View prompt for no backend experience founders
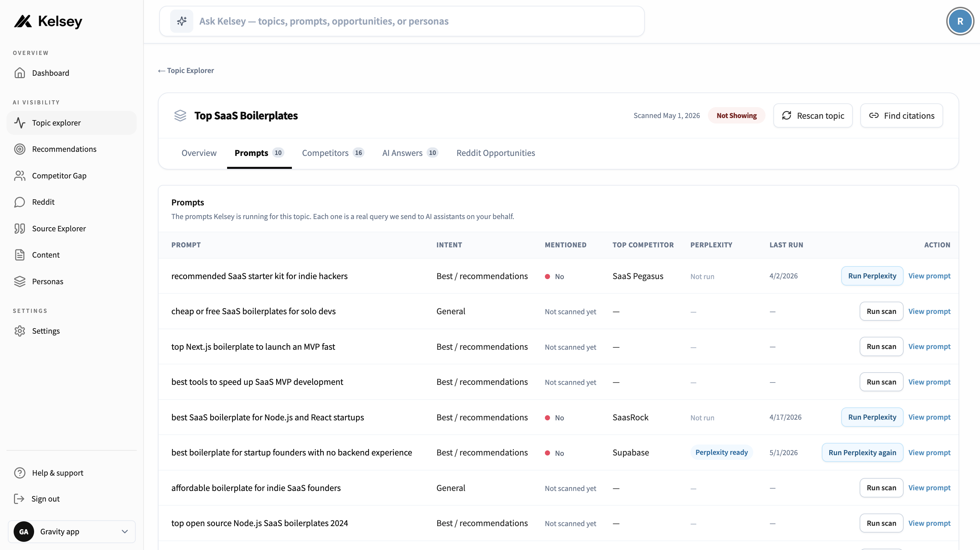 tap(929, 452)
